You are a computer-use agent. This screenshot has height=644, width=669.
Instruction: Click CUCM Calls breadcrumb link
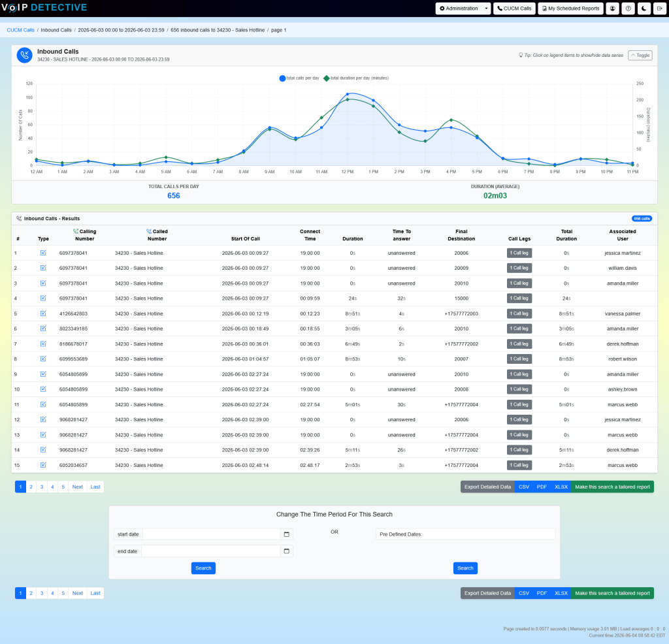[x=20, y=30]
